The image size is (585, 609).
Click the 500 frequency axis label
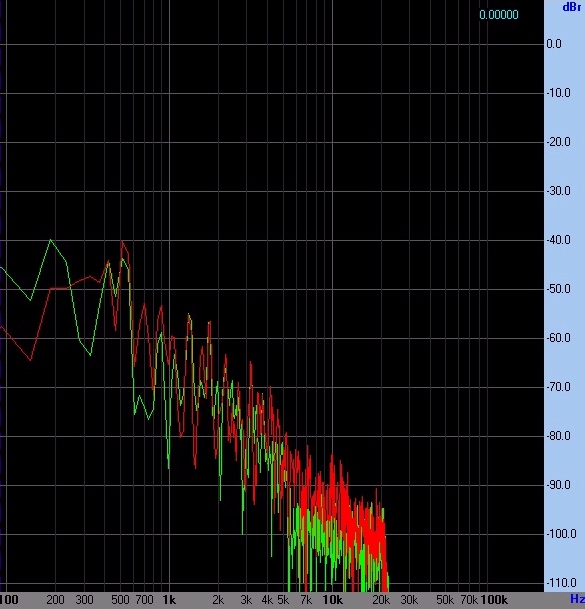120,600
